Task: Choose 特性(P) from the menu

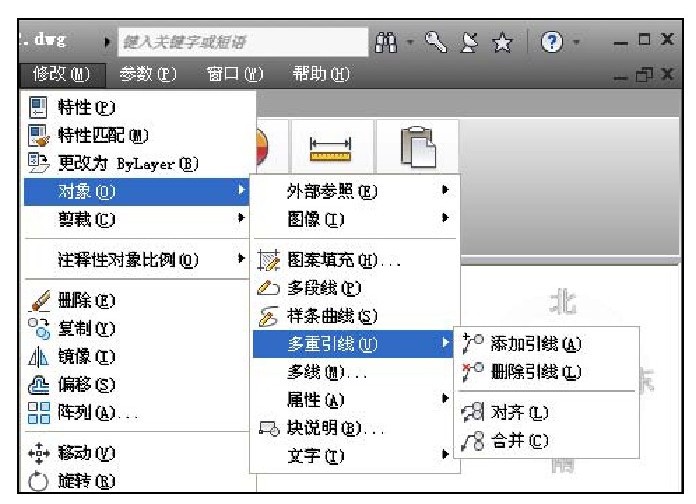Action: tap(87, 107)
